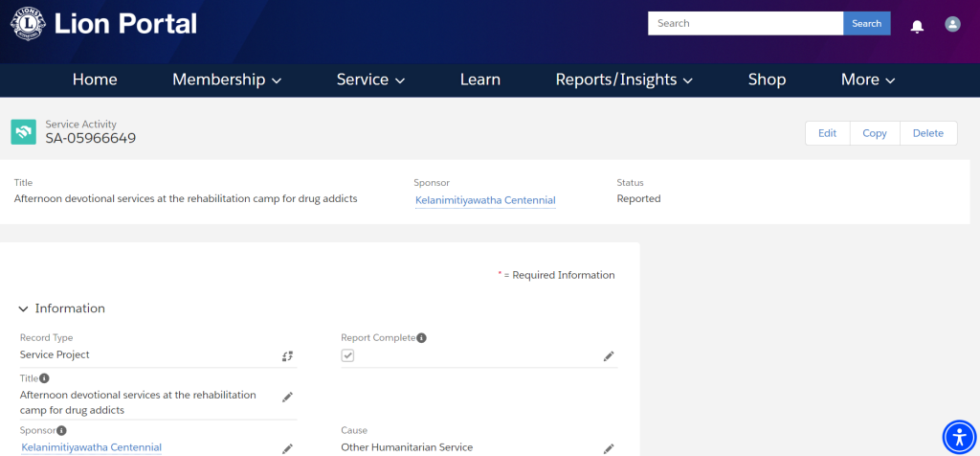Open the notifications bell

(x=917, y=26)
